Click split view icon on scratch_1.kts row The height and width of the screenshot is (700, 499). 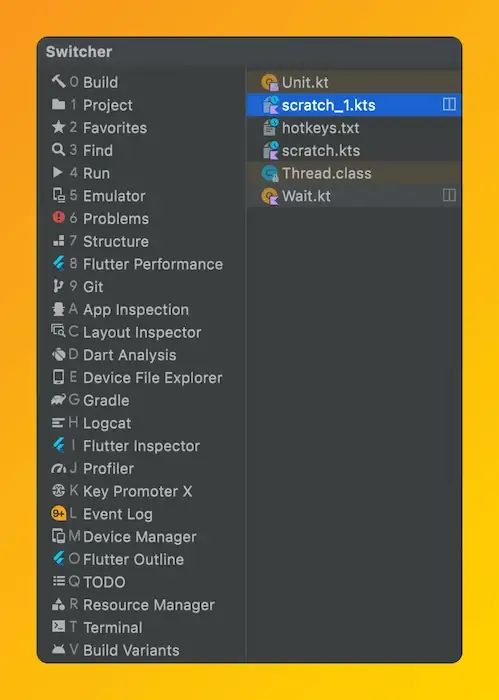point(449,104)
